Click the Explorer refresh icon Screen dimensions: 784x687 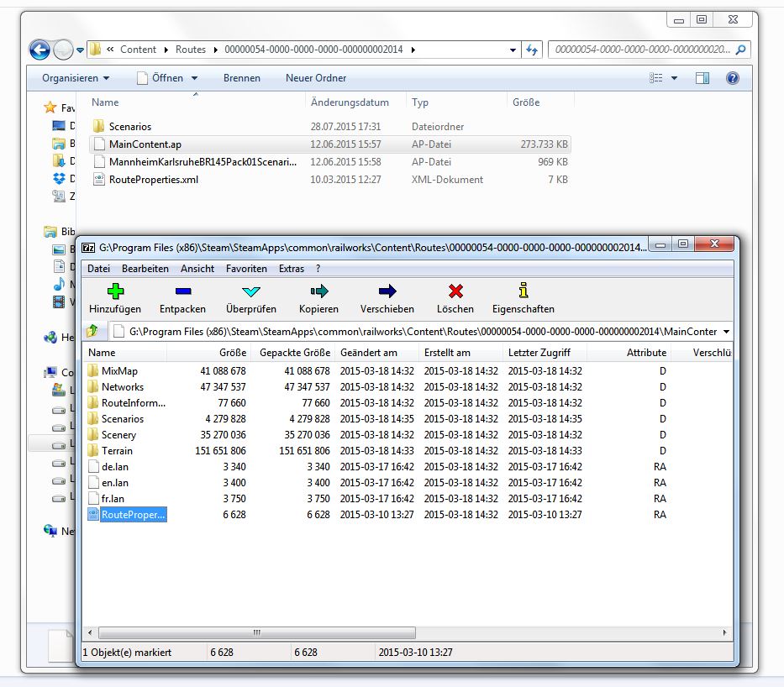point(532,50)
